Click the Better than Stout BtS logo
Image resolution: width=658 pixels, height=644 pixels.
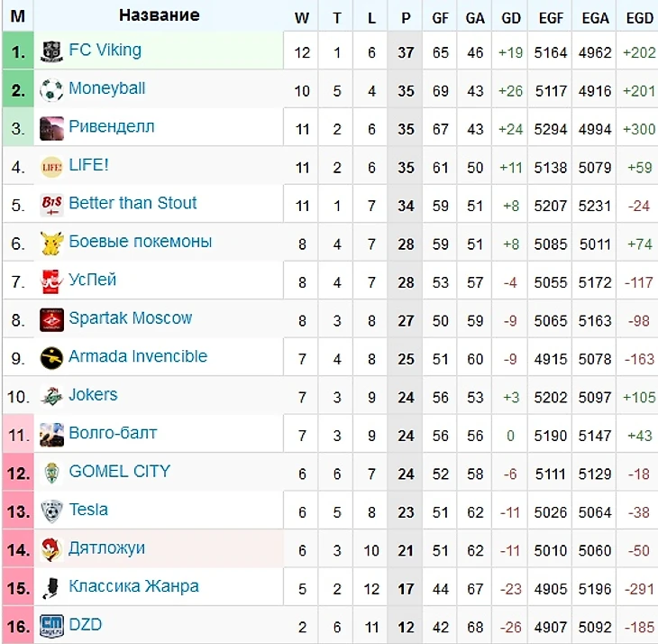(x=51, y=205)
